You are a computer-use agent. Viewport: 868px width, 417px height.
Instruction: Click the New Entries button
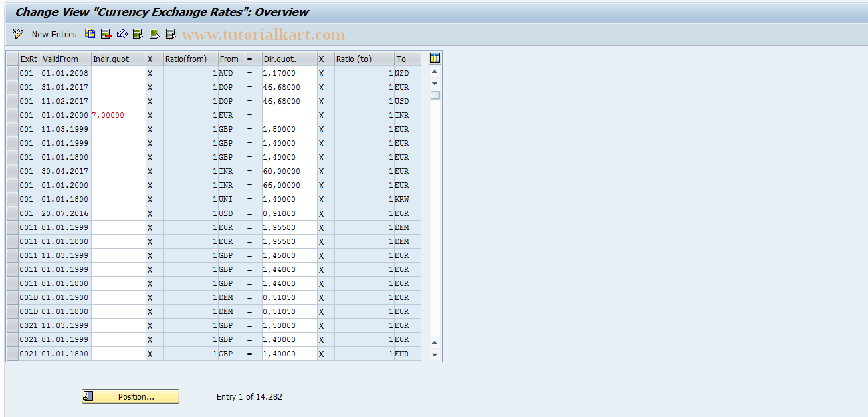pos(54,34)
